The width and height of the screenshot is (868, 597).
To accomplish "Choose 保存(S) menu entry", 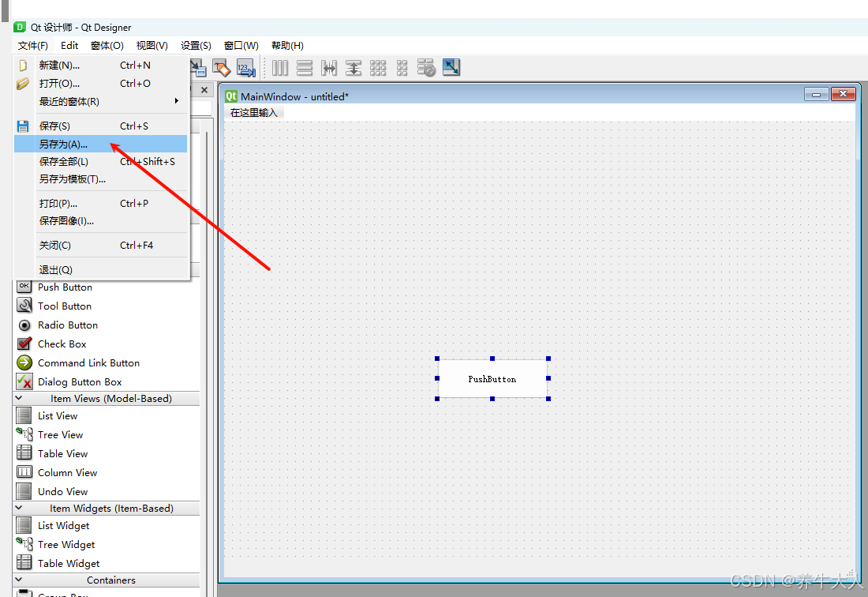I will [101, 126].
